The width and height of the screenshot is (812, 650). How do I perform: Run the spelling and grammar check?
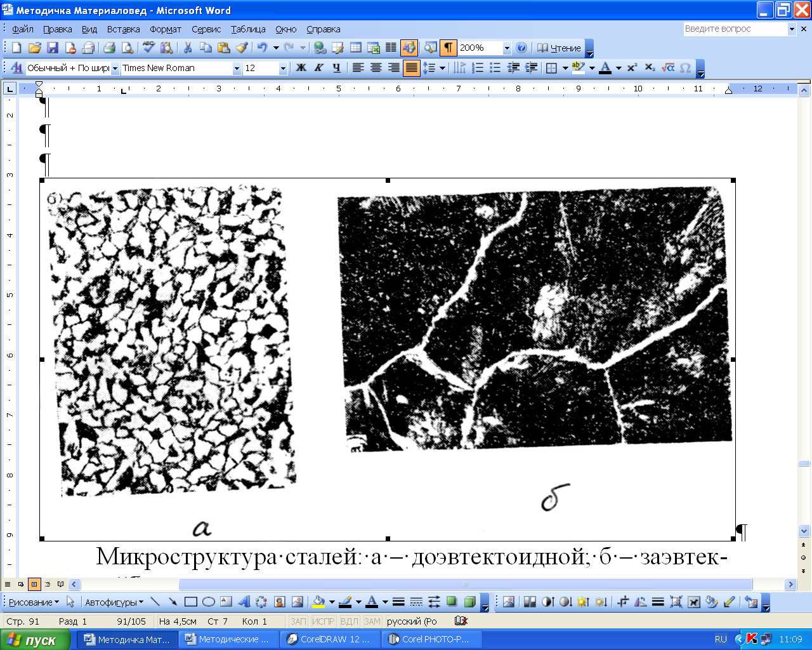coord(149,48)
